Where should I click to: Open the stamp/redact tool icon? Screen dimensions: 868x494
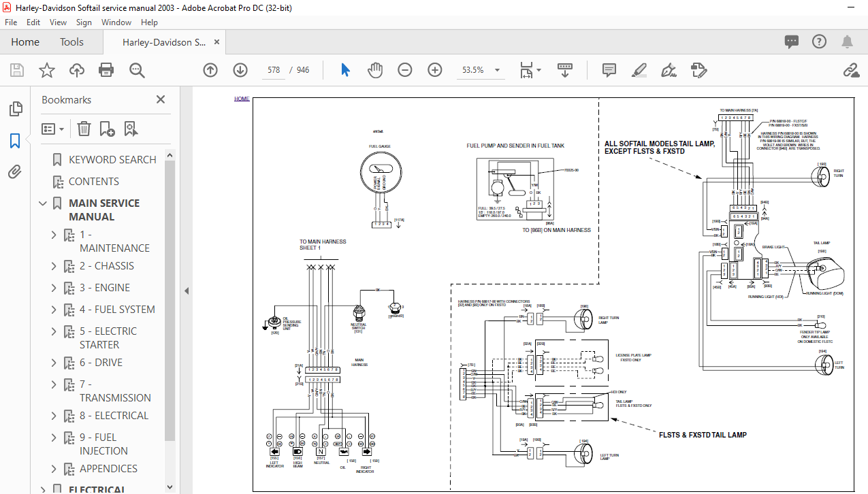coord(698,70)
